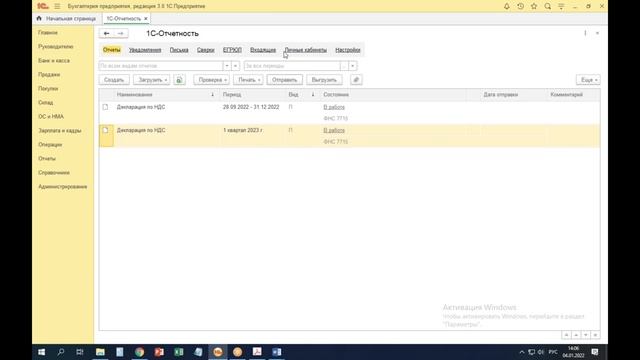This screenshot has width=640, height=360.
Task: Navigate back with the left arrow
Action: click(x=107, y=33)
